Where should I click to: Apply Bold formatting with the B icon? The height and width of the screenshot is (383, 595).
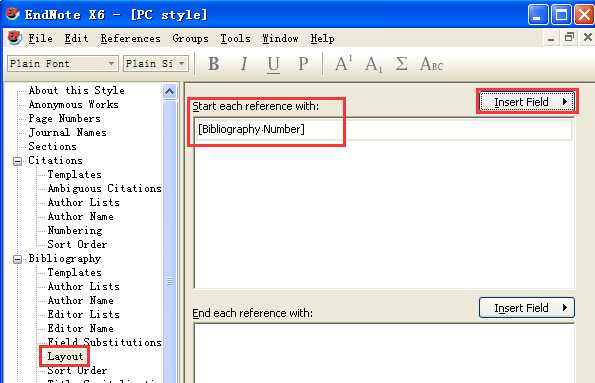click(214, 64)
